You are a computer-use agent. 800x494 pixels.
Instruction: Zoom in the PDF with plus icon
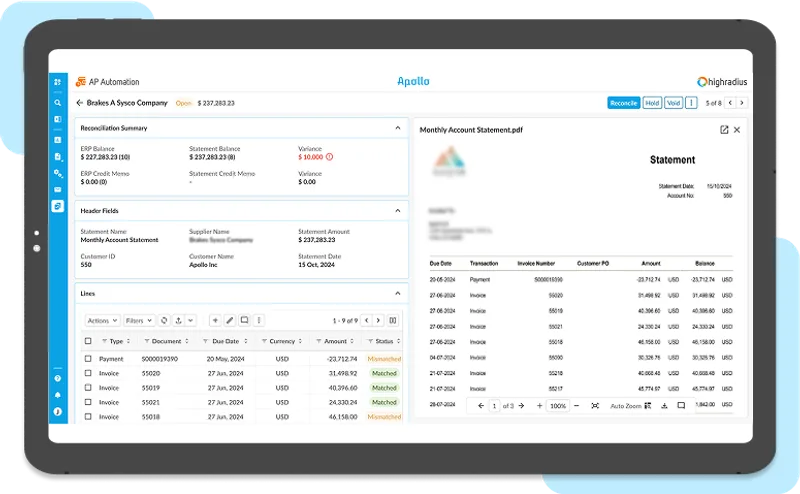[539, 406]
